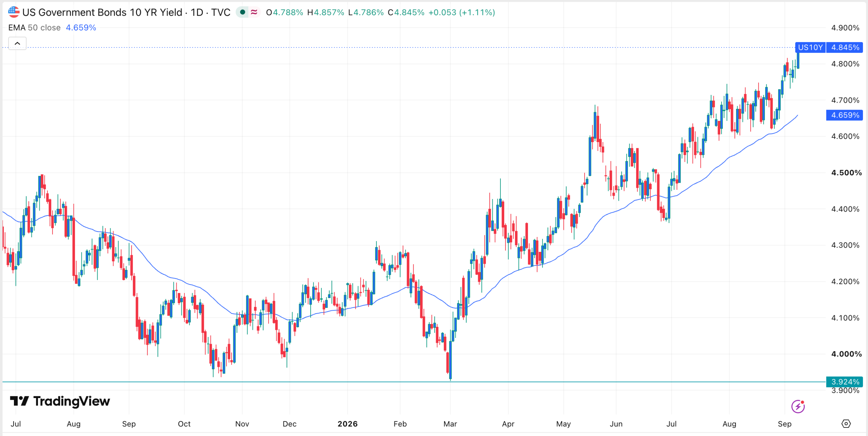Click the 4.845% current price label

tap(845, 47)
